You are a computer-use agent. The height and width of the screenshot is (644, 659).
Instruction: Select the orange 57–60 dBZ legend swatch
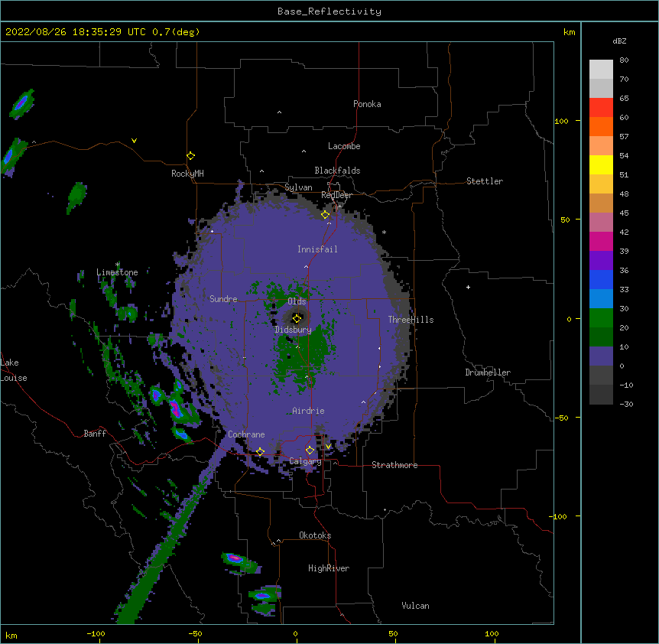pos(601,126)
